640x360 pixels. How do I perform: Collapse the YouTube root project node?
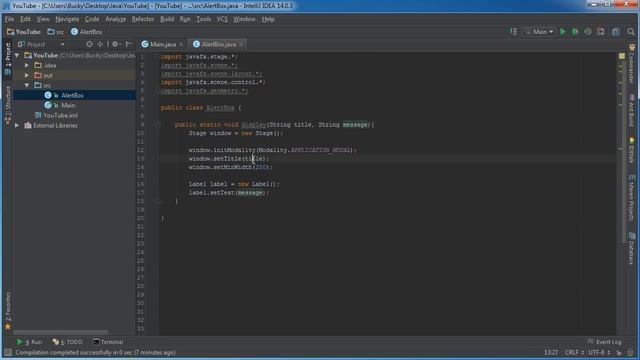(17, 55)
